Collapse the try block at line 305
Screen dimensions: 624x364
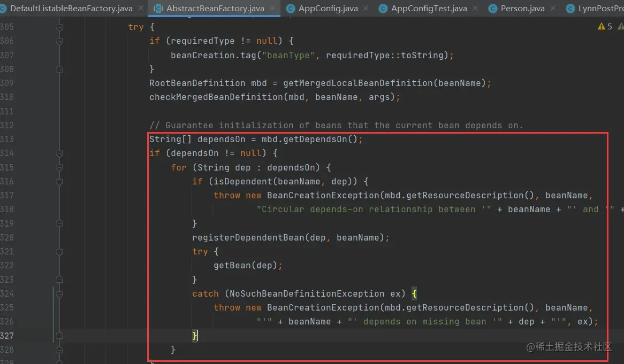pyautogui.click(x=59, y=27)
